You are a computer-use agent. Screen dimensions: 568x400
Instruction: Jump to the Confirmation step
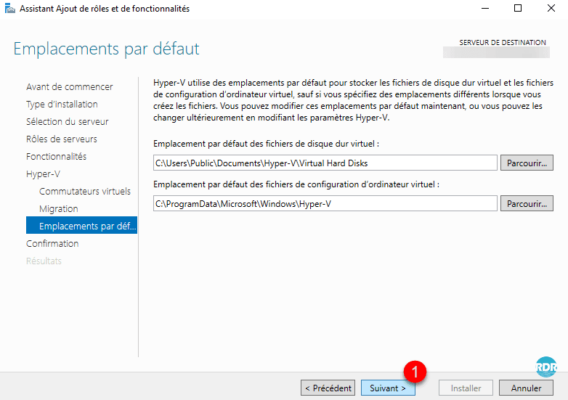(52, 243)
